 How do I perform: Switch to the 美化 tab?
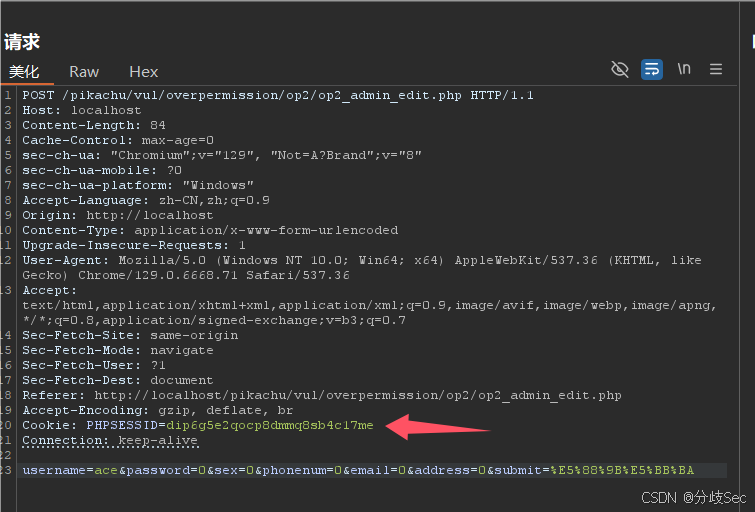click(x=24, y=72)
